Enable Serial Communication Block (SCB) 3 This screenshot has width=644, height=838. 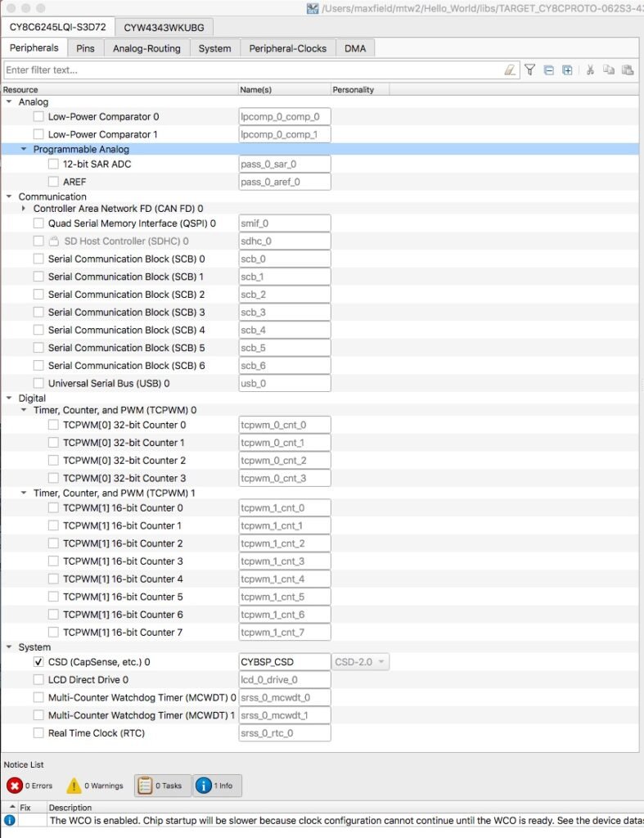click(x=38, y=312)
